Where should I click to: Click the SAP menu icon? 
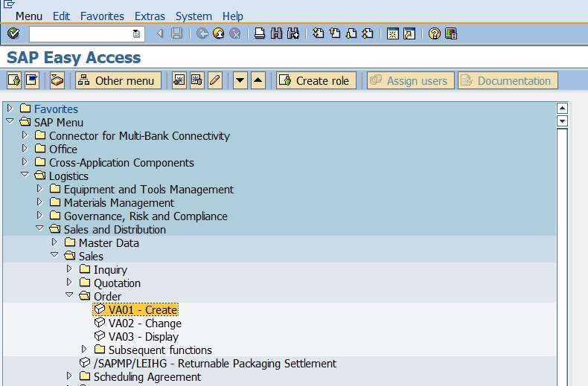[x=32, y=80]
